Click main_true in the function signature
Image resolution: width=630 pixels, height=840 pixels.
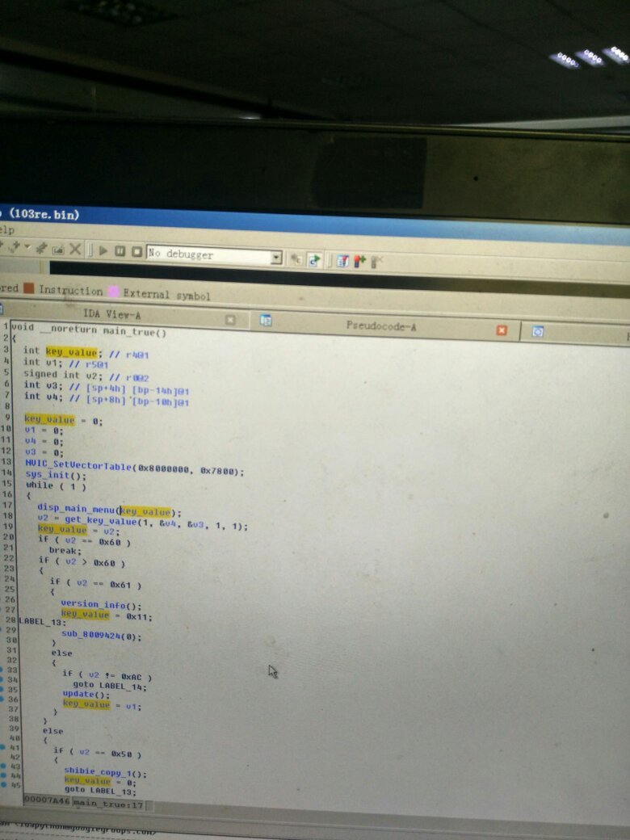(x=129, y=332)
